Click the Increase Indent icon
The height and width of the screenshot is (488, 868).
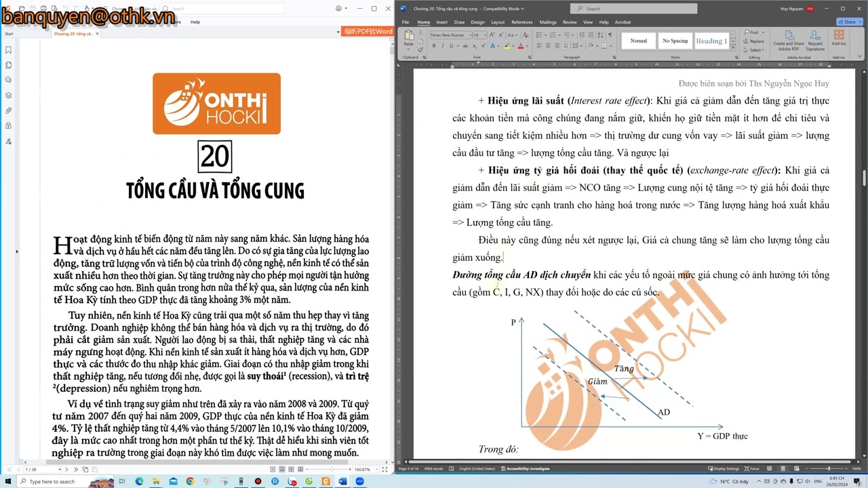(x=591, y=35)
